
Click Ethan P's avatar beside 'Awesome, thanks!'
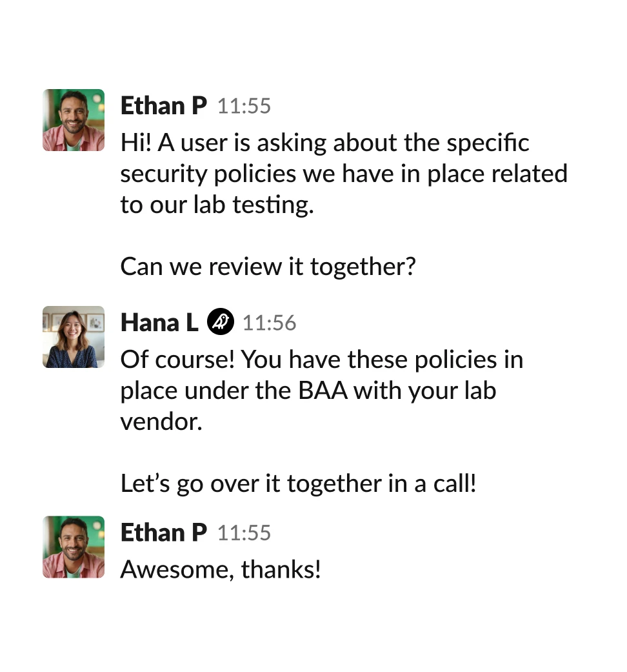coord(74,547)
